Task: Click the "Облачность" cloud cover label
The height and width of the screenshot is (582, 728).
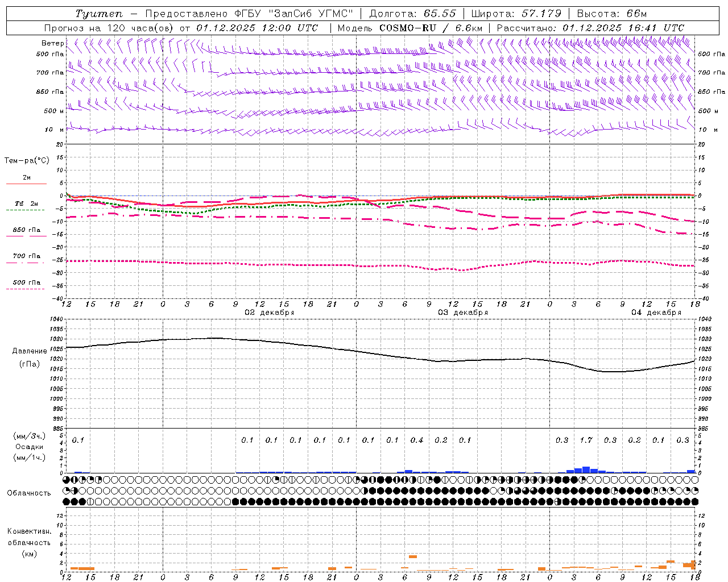Action: click(29, 493)
